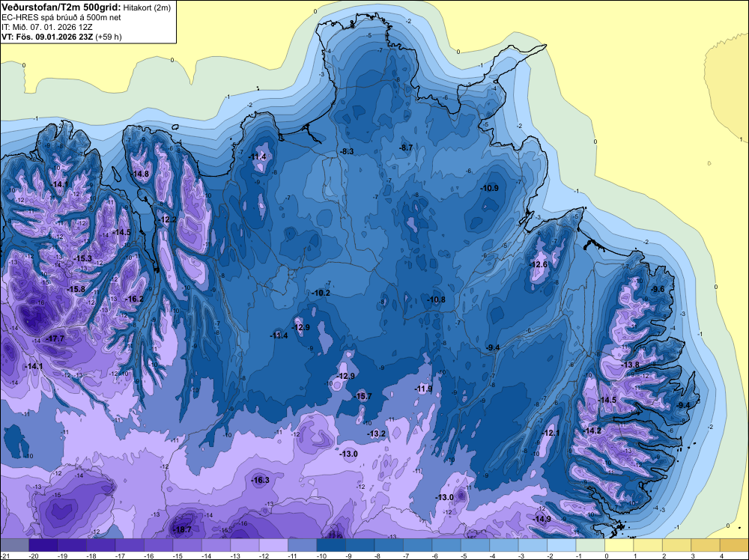Click the -5 label in the bottom legend
The image size is (749, 560).
[464, 556]
